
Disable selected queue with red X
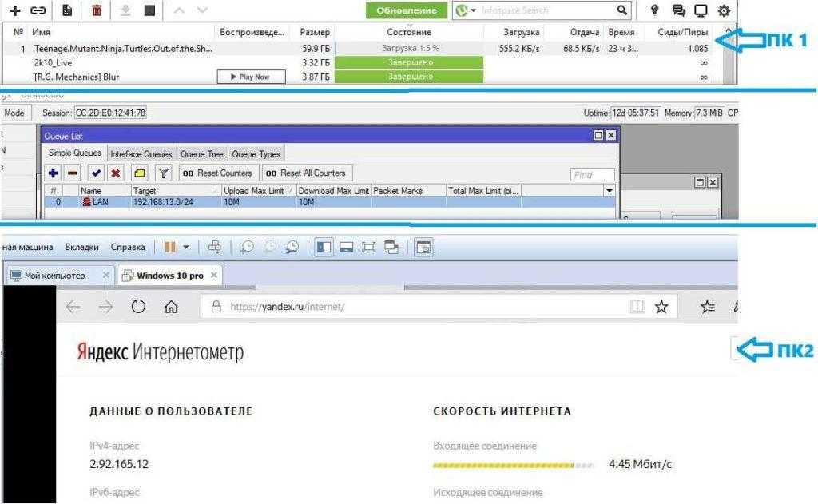click(x=116, y=173)
